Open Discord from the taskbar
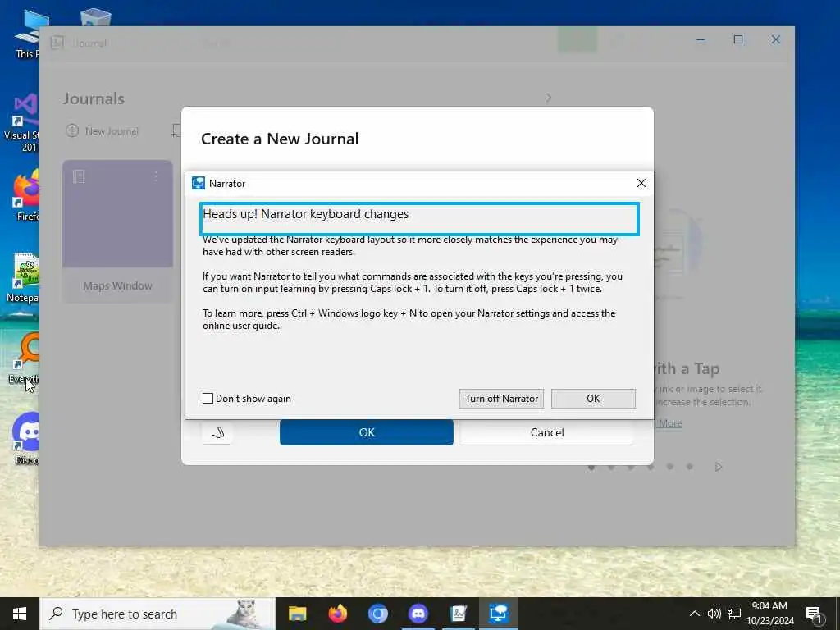Screen dimensions: 840x630 pyautogui.click(x=418, y=614)
